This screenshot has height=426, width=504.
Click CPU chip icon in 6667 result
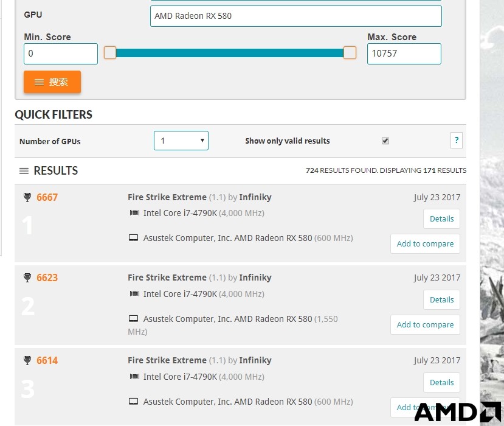tap(134, 212)
